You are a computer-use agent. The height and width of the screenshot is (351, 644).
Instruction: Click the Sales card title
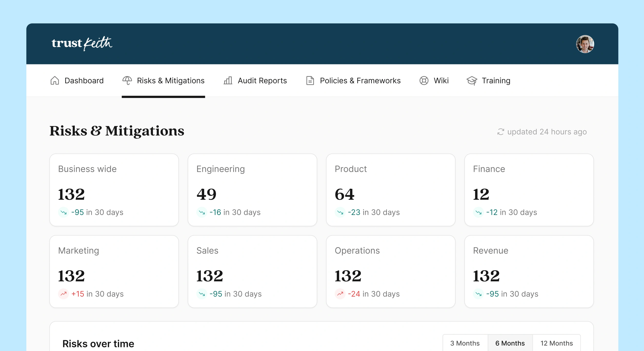(x=207, y=251)
